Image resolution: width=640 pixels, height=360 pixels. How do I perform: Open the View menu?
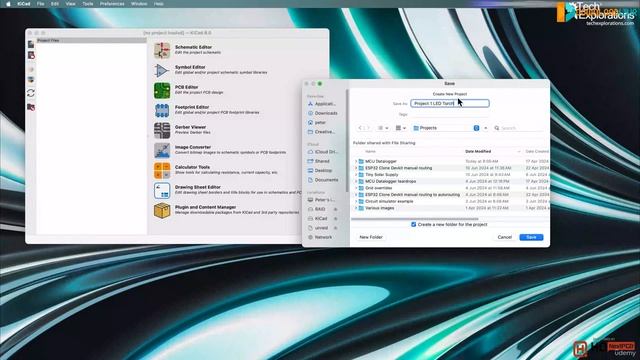[x=70, y=4]
